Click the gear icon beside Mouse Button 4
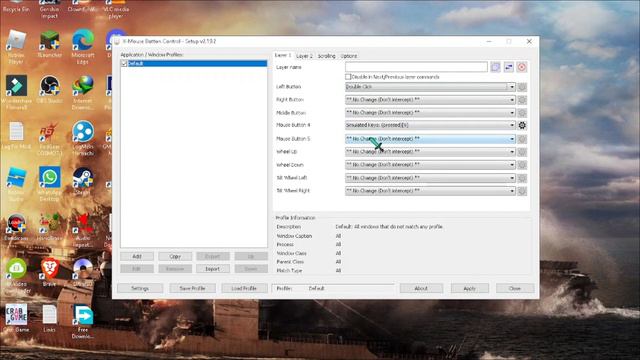640x360 pixels. coord(522,125)
